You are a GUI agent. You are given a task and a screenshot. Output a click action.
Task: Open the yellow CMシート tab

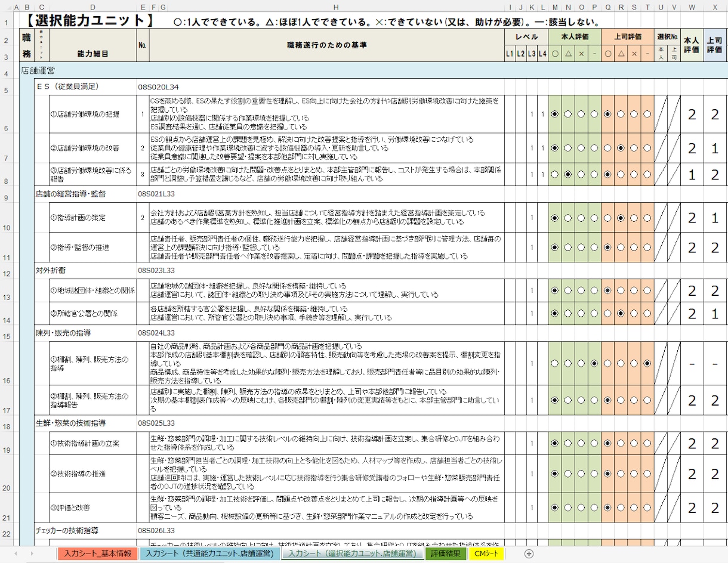click(486, 553)
